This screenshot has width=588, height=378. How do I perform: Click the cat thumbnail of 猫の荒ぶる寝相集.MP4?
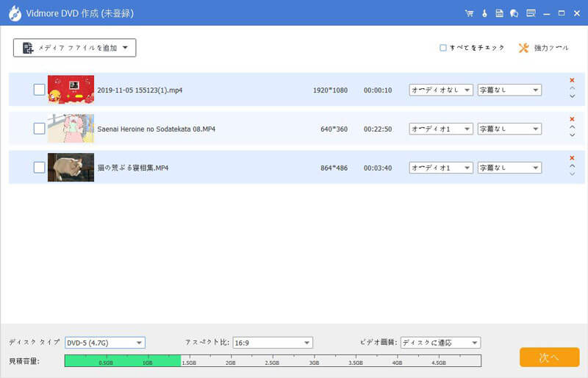pos(71,167)
